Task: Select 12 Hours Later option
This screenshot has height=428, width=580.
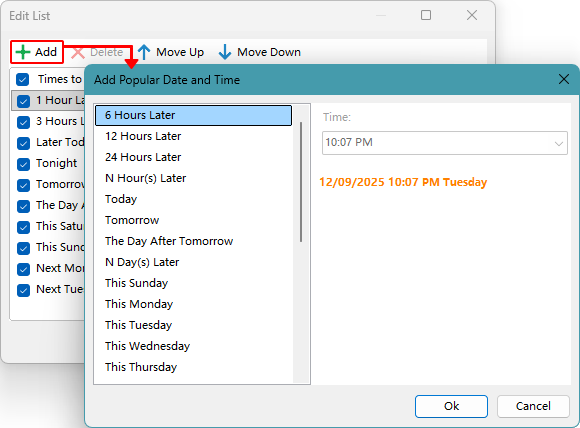Action: pos(193,136)
